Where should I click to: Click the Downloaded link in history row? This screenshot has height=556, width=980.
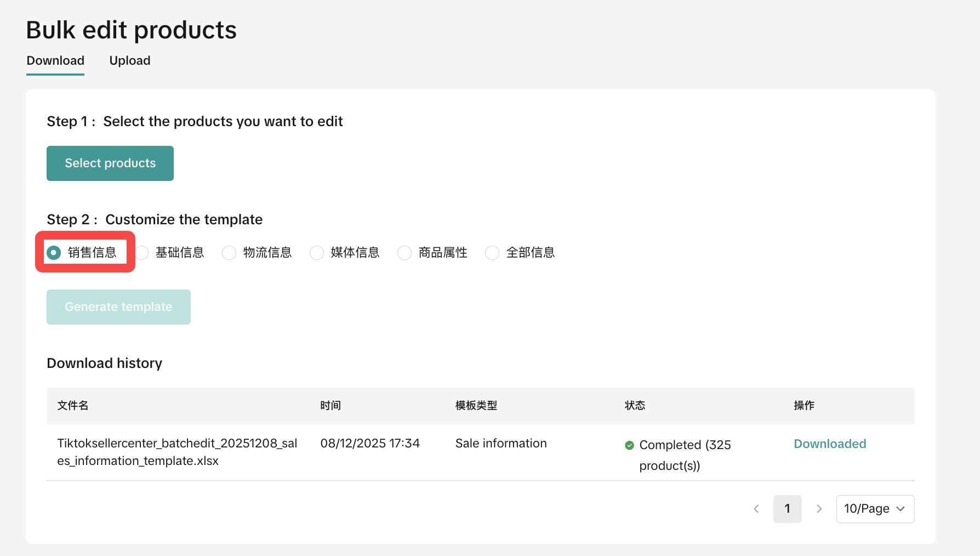830,444
